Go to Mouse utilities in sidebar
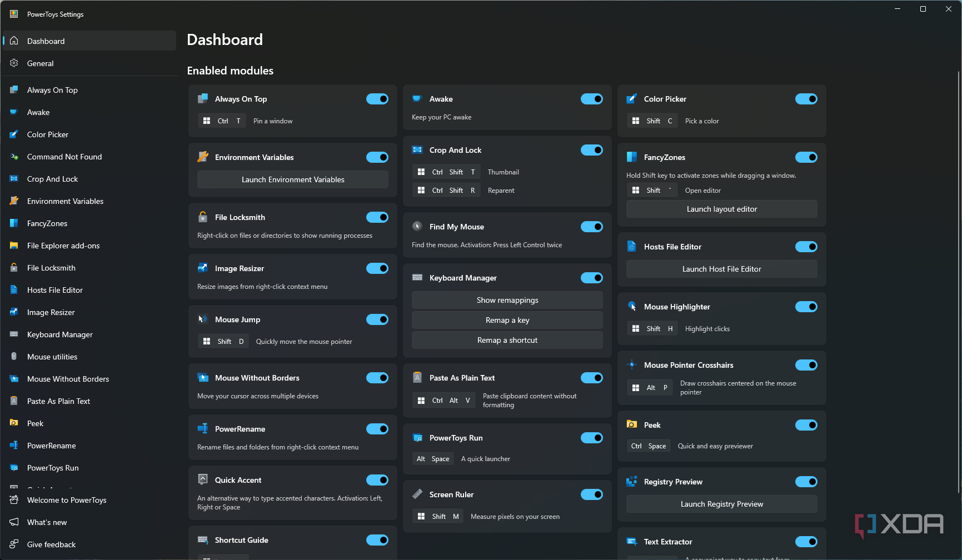This screenshot has height=560, width=962. pyautogui.click(x=89, y=357)
